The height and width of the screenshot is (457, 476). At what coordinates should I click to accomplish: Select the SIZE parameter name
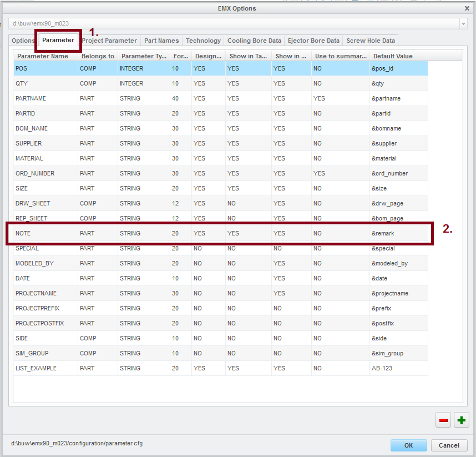click(22, 188)
